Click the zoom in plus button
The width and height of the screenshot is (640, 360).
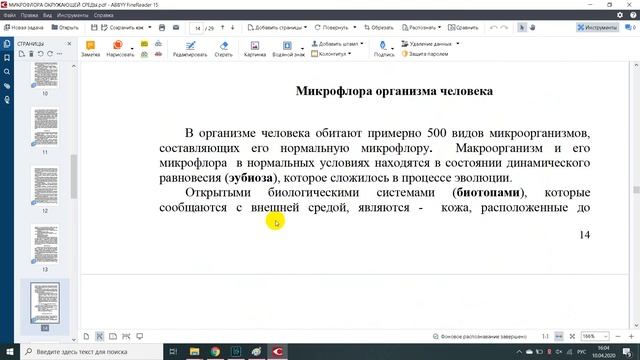click(x=631, y=336)
